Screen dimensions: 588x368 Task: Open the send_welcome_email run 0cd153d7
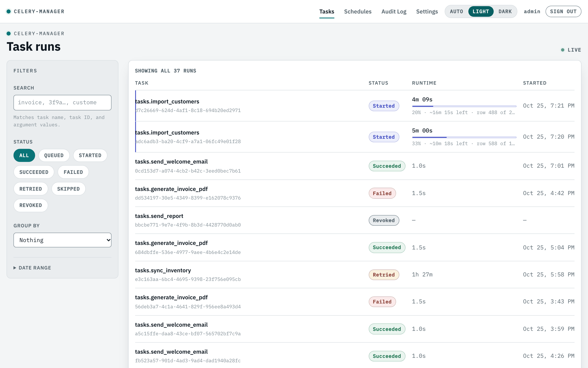[355, 166]
